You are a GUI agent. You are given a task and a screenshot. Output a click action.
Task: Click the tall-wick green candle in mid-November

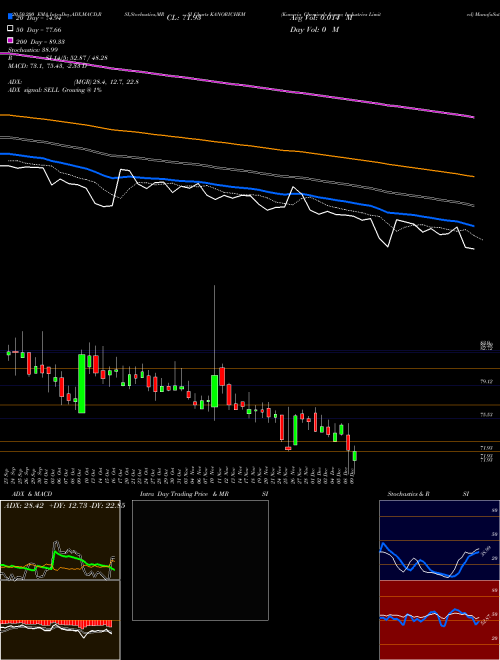215,391
